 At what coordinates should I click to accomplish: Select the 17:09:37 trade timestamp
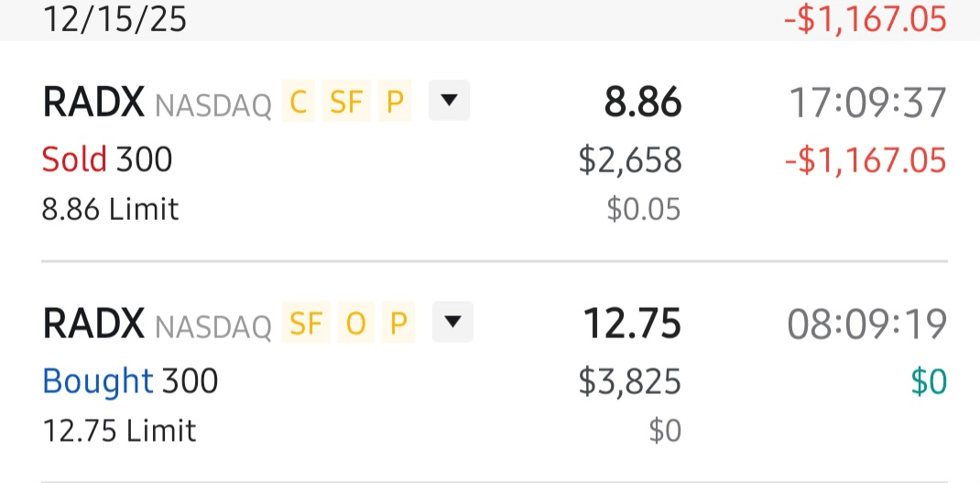coord(867,104)
